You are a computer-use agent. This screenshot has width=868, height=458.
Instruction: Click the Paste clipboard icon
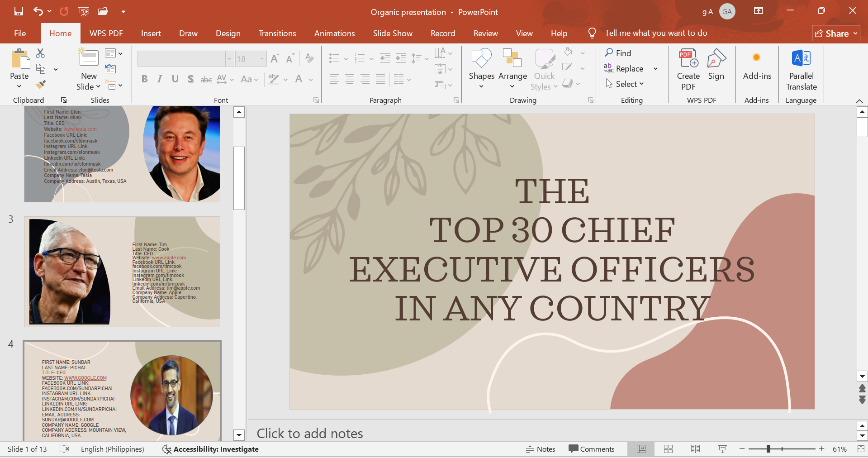coord(19,59)
